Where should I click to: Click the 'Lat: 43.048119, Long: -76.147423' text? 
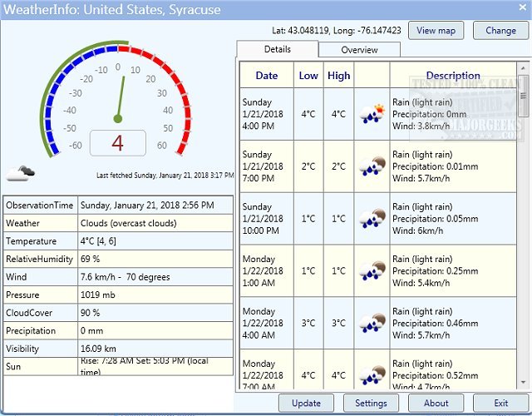[x=336, y=31]
